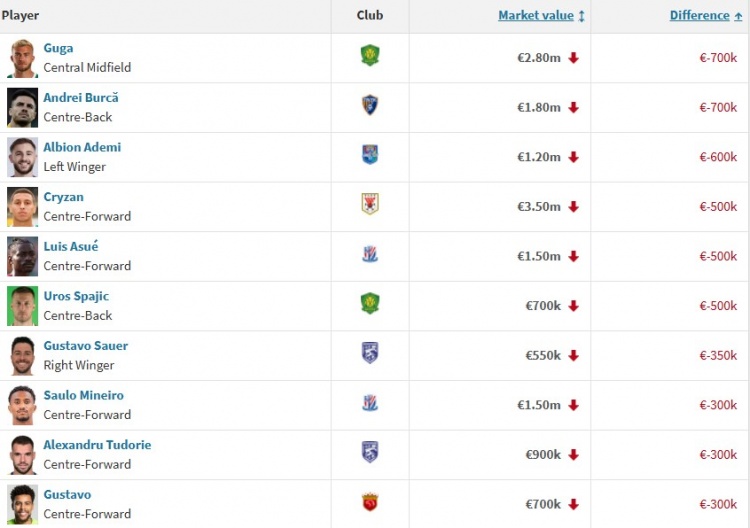Click the red club crest in Gustavo's row

(370, 502)
